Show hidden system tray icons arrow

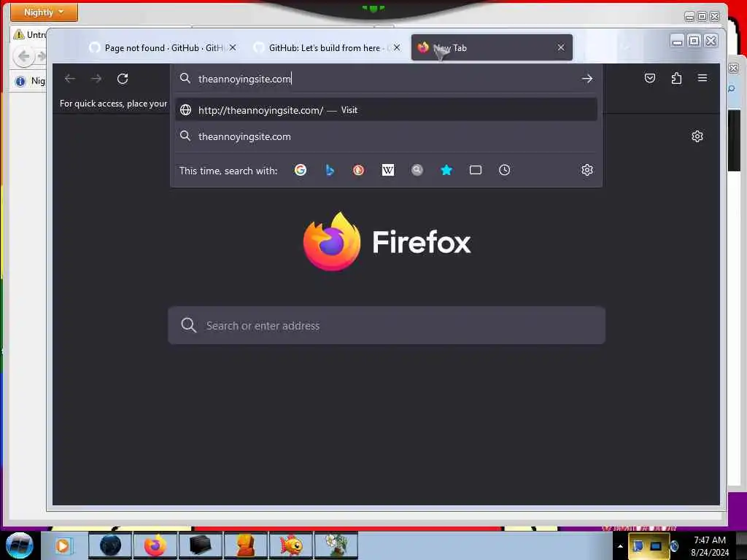(x=620, y=546)
